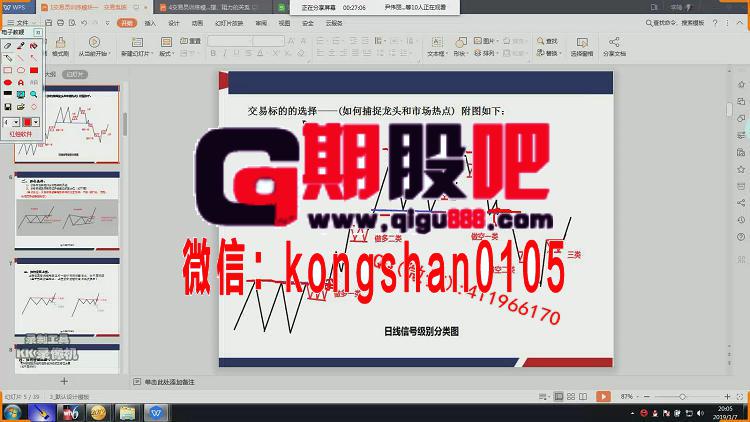Select the diamond shape tool
Image resolution: width=750 pixels, height=422 pixels.
tap(33, 106)
